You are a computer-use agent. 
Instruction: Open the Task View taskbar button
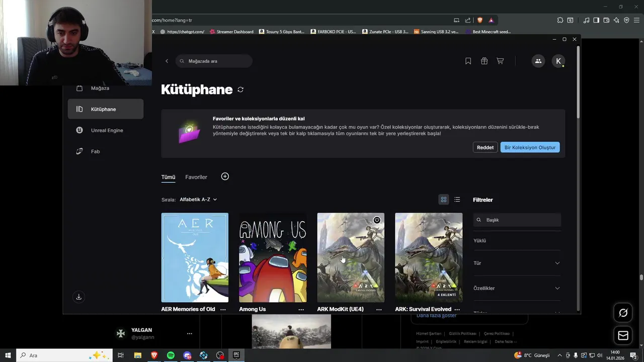click(x=121, y=355)
